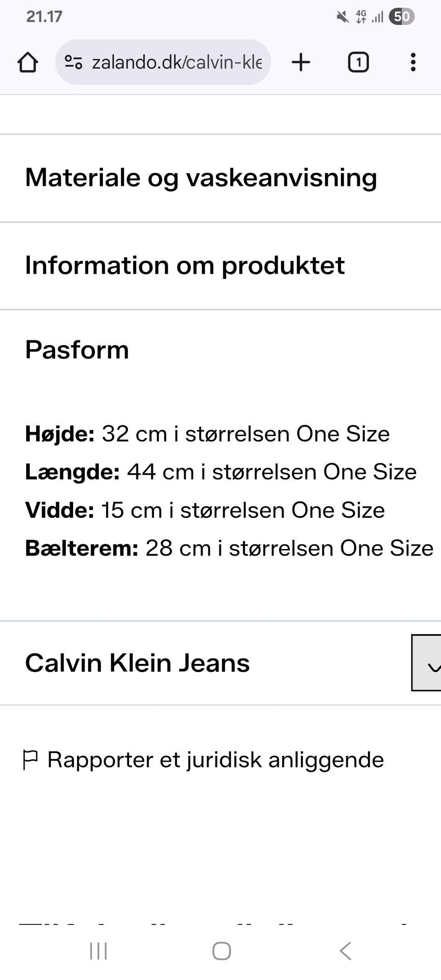Viewport: 441px width, 980px height.
Task: Tap the Android recent apps button
Action: click(98, 951)
